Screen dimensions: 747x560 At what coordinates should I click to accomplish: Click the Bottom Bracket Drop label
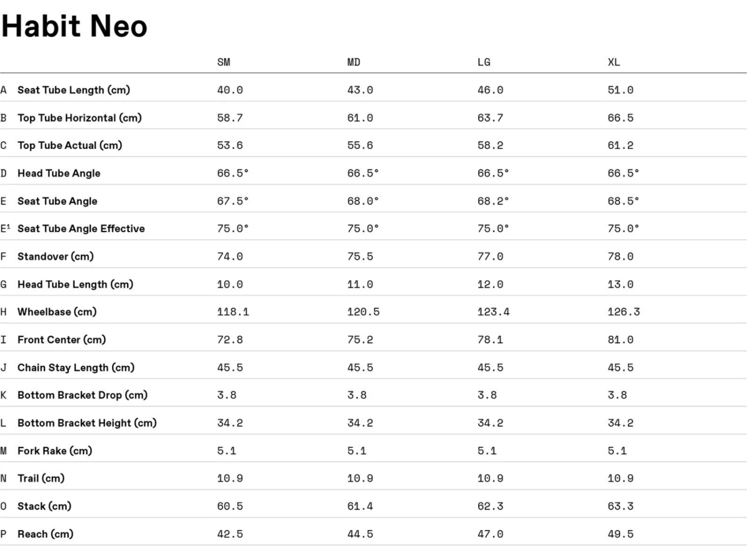[x=83, y=395]
